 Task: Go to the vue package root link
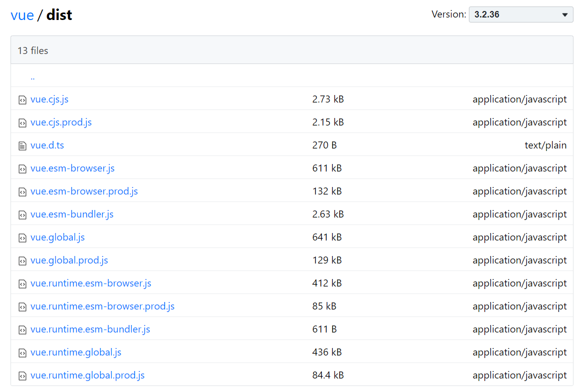(23, 15)
